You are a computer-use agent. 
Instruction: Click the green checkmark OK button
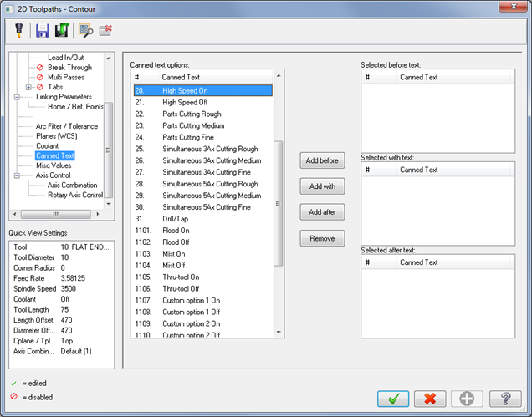[x=393, y=399]
